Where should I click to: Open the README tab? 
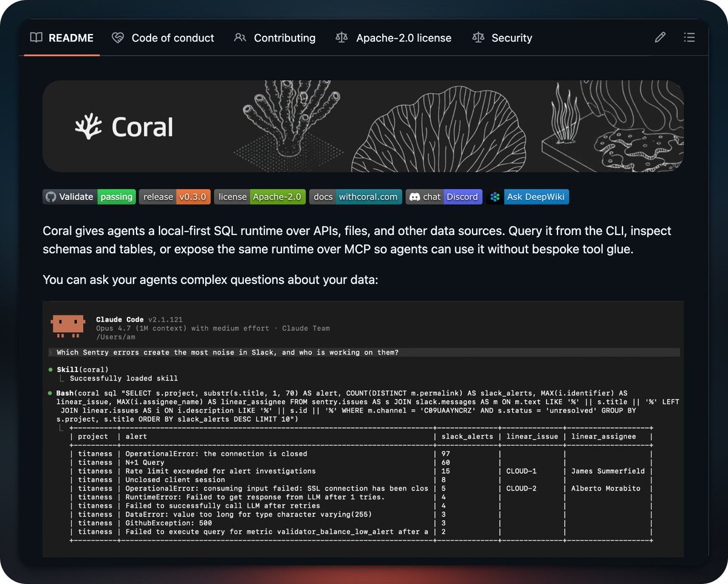coord(62,38)
